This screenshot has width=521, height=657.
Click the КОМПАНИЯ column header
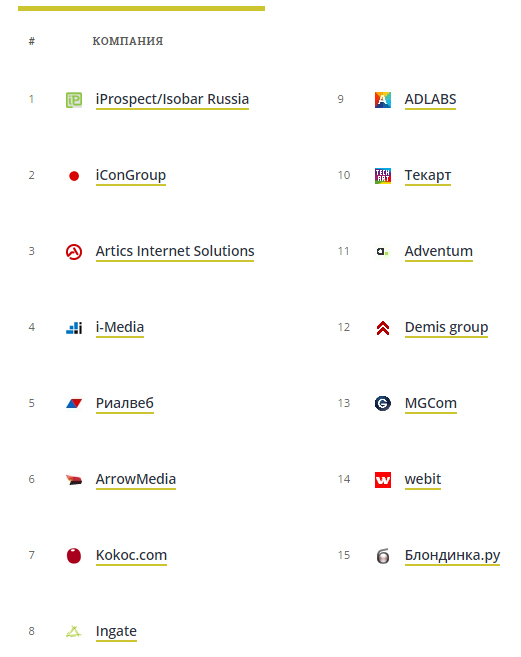coord(128,41)
